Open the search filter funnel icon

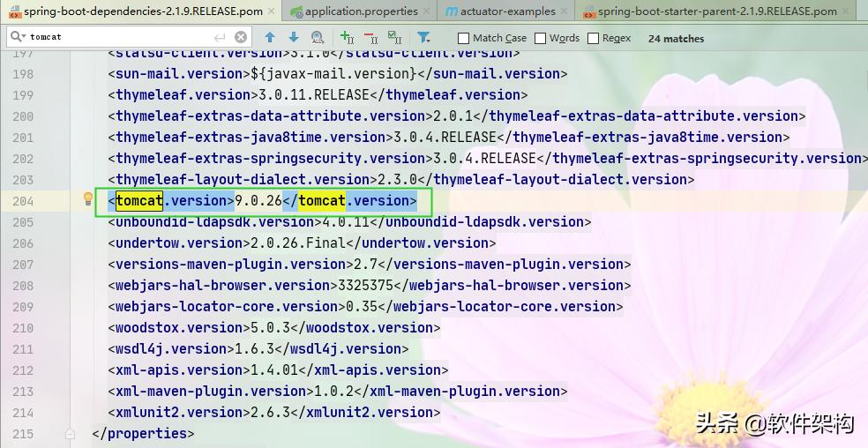click(423, 37)
